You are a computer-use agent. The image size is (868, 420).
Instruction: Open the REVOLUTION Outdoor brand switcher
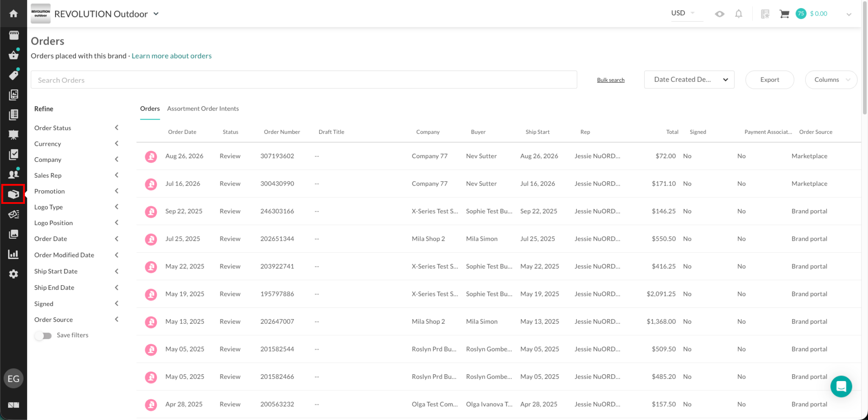(107, 14)
